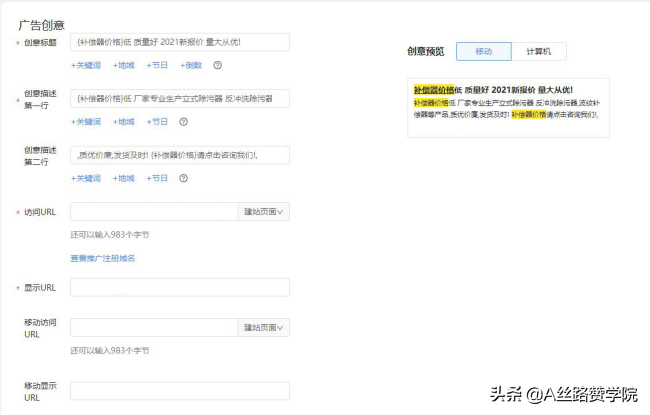Open 建站页面 dropdown for 访问URL

click(x=264, y=212)
